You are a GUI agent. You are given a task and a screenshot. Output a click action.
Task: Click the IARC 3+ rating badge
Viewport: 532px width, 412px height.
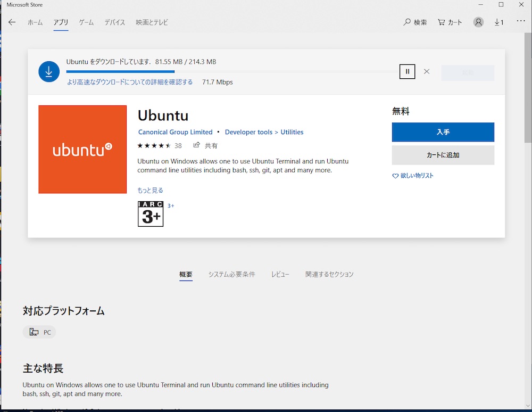click(151, 214)
